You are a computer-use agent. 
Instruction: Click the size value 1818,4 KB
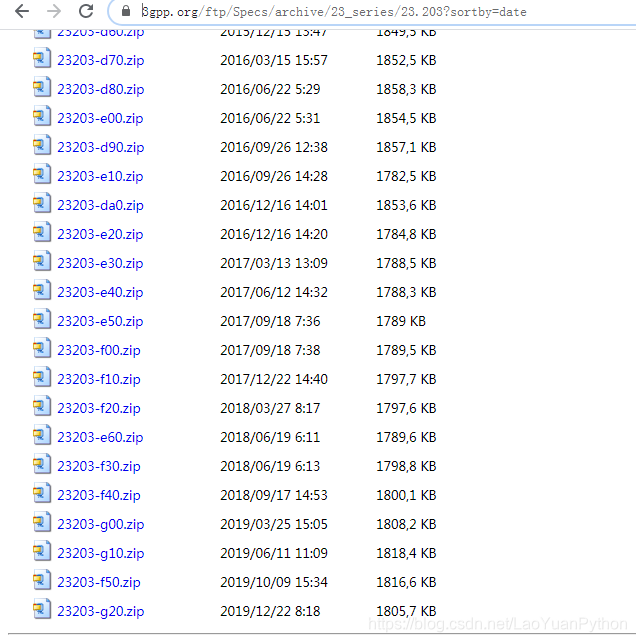click(x=406, y=554)
